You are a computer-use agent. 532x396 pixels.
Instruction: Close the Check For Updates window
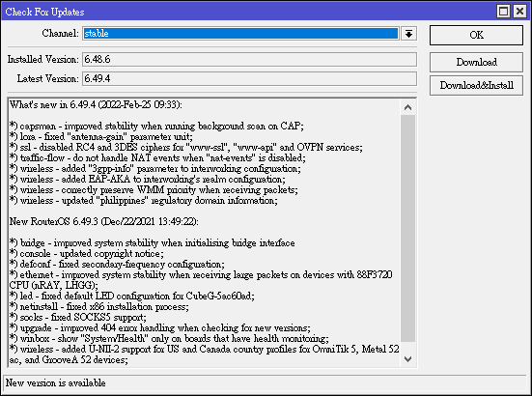[519, 12]
